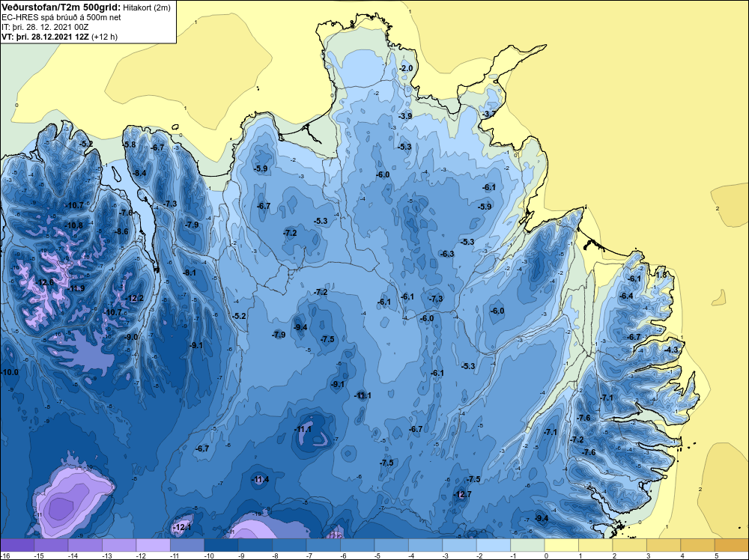Select the -10 dark blue legend swatch
The image size is (749, 560).
221,545
